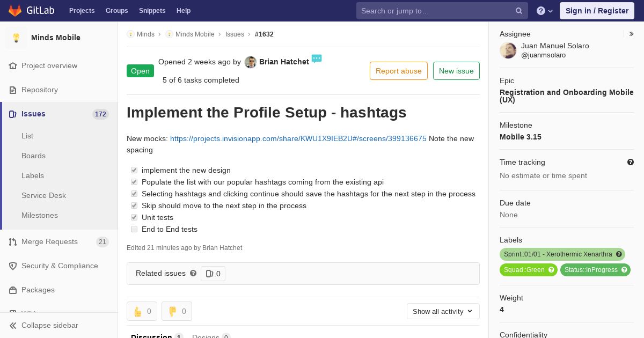
Task: Click the '5 of 6 tasks completed' text
Action: pos(201,80)
